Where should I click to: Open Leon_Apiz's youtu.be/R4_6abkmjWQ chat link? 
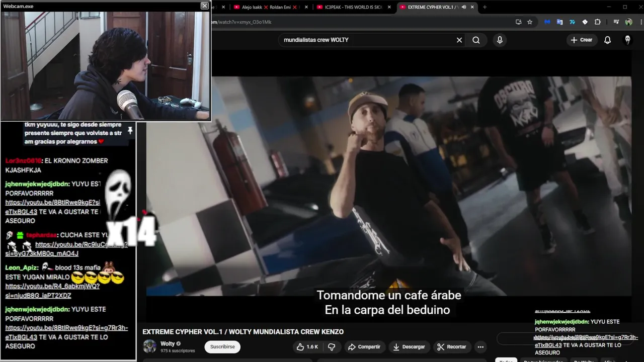52,291
